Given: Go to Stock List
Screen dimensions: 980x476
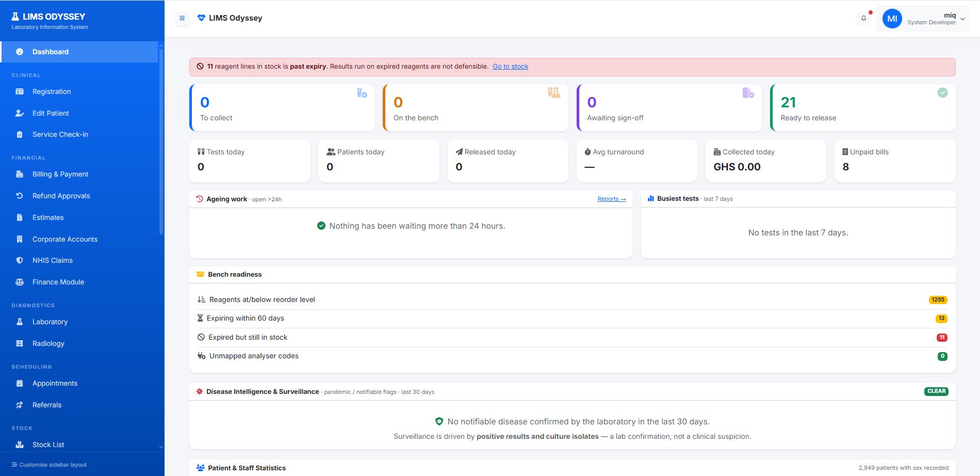Looking at the screenshot, I should point(79,445).
